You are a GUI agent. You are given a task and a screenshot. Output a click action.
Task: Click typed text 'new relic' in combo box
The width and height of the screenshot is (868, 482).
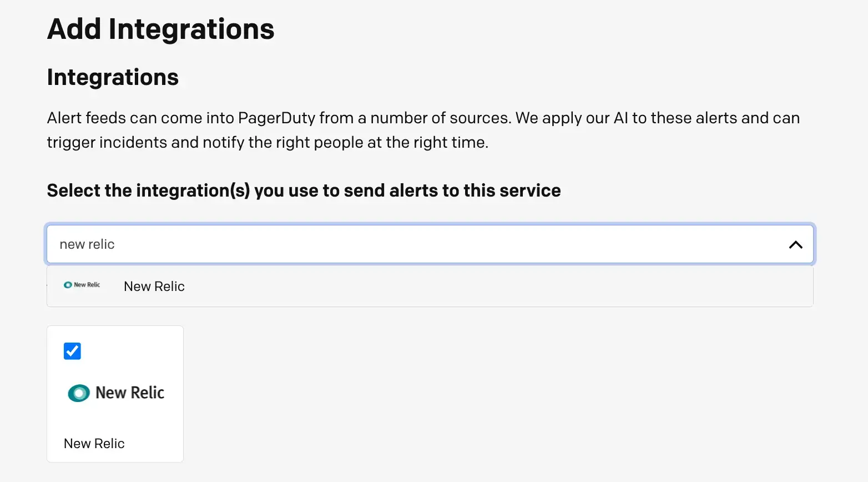[87, 244]
